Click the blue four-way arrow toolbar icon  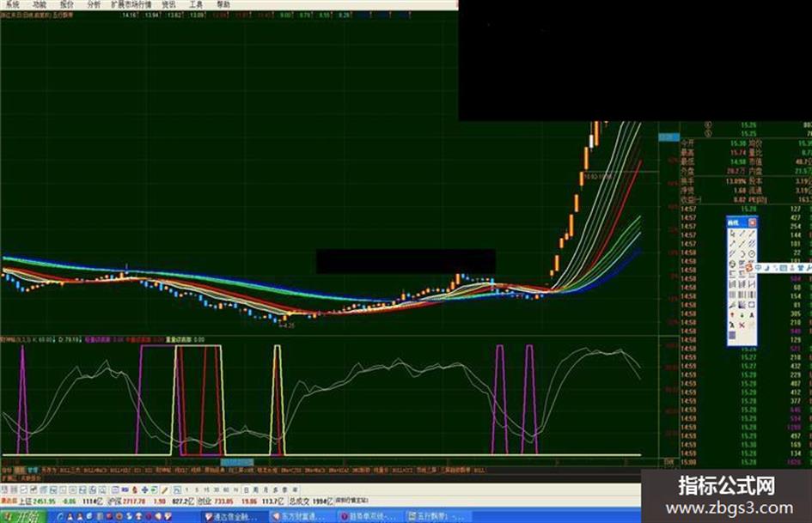point(145,490)
